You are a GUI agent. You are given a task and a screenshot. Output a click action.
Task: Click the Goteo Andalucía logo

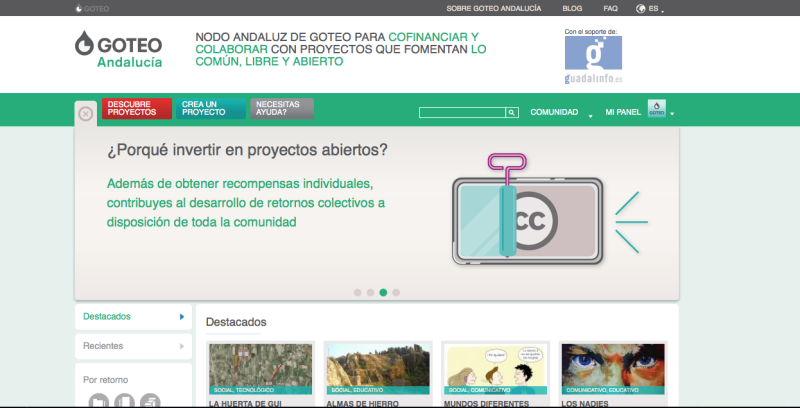[x=117, y=48]
